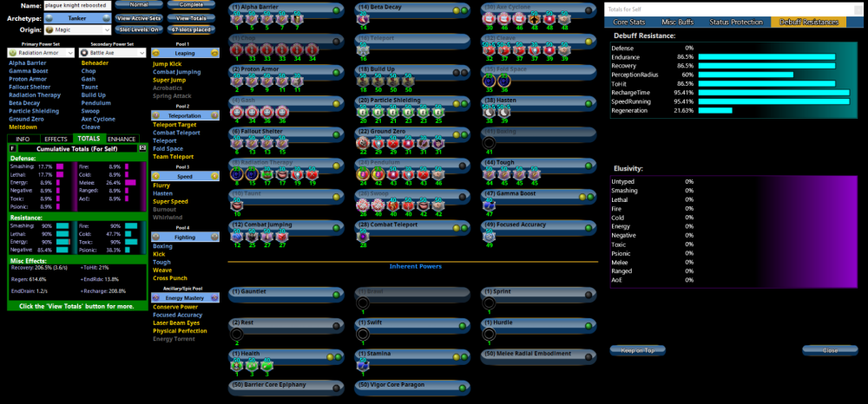The height and width of the screenshot is (404, 868).
Task: Click the Close button in Totals window
Action: pos(830,350)
